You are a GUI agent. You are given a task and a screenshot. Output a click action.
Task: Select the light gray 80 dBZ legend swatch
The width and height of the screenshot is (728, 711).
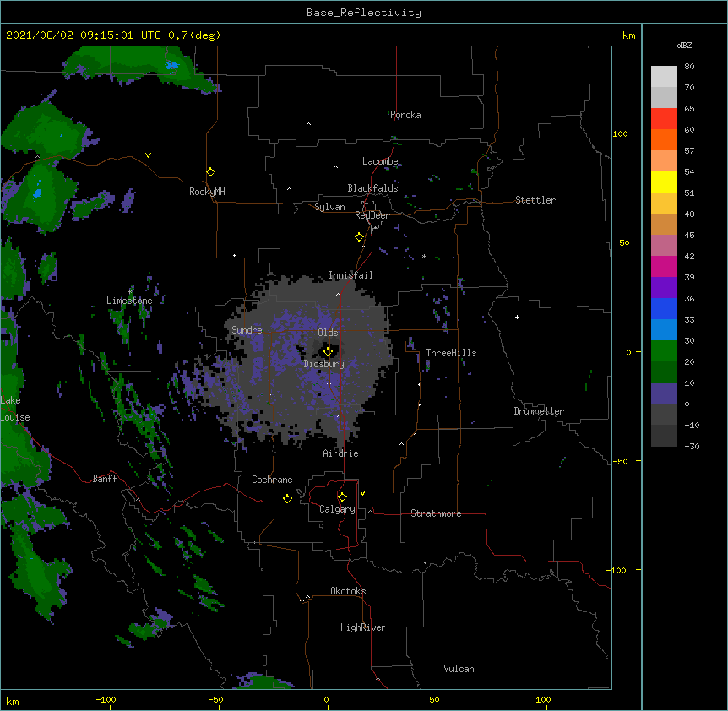coord(664,76)
